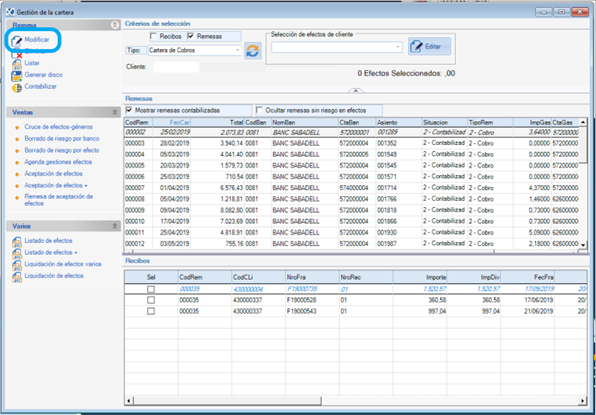Click the Listar report icon

17,64
